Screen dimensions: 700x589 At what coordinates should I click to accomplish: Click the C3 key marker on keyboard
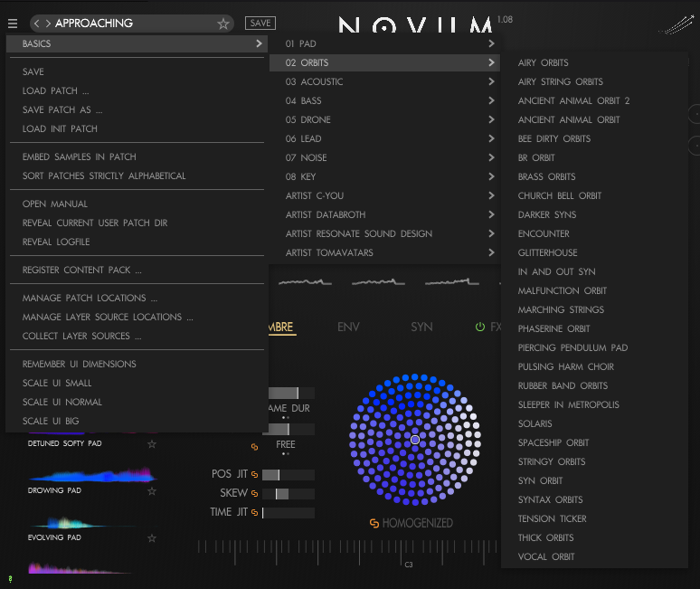409,565
